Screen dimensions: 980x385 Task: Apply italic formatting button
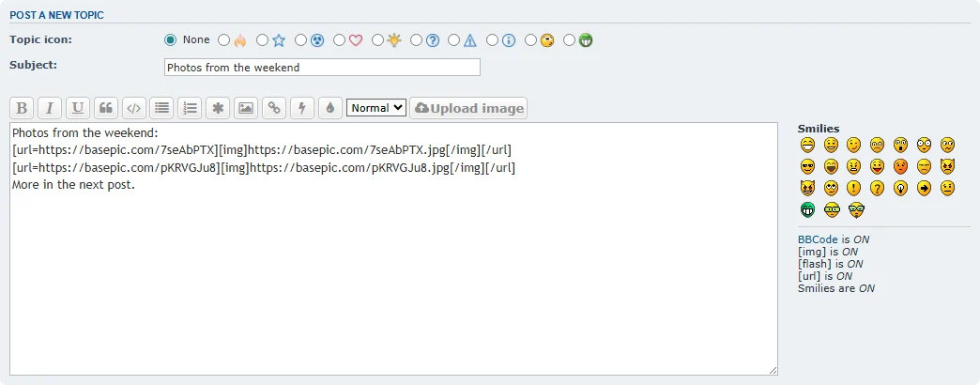tap(50, 108)
